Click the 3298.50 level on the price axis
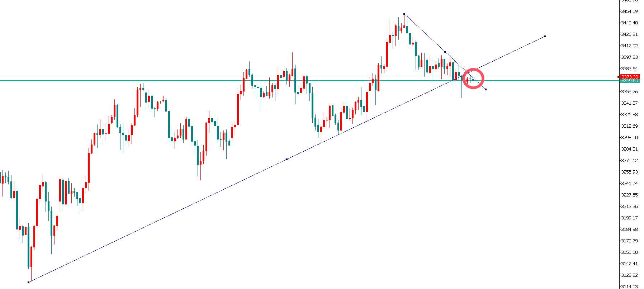Image resolution: width=644 pixels, height=289 pixels. [x=629, y=138]
